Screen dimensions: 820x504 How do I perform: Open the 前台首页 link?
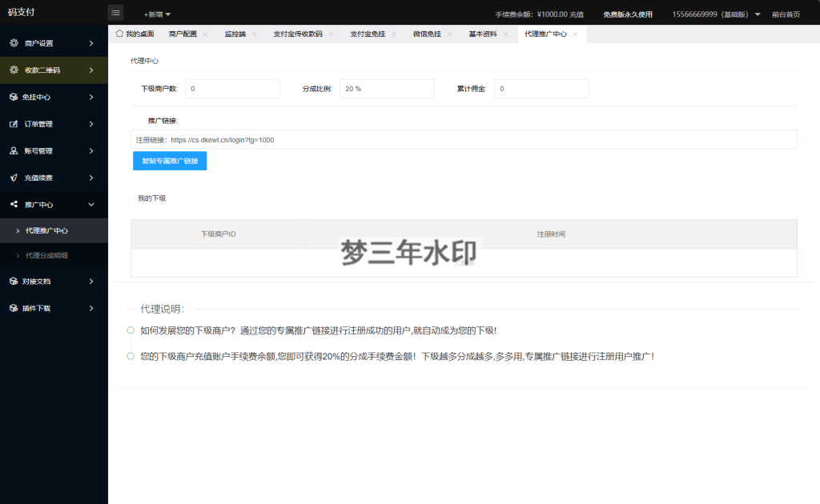[786, 14]
